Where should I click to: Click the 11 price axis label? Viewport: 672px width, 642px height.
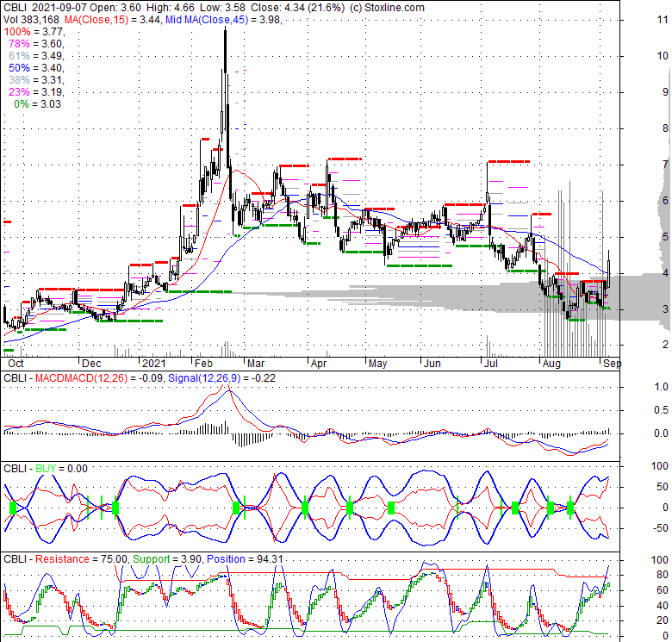coord(663,20)
